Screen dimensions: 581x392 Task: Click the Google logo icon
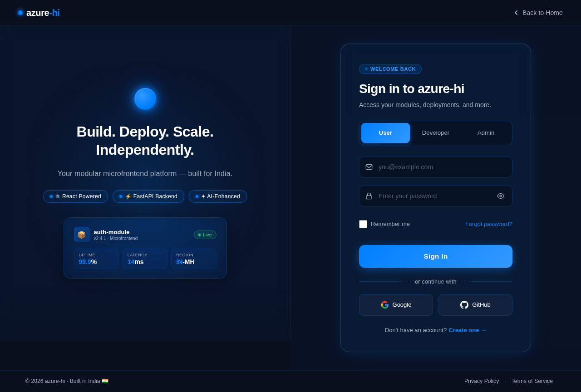click(x=385, y=305)
